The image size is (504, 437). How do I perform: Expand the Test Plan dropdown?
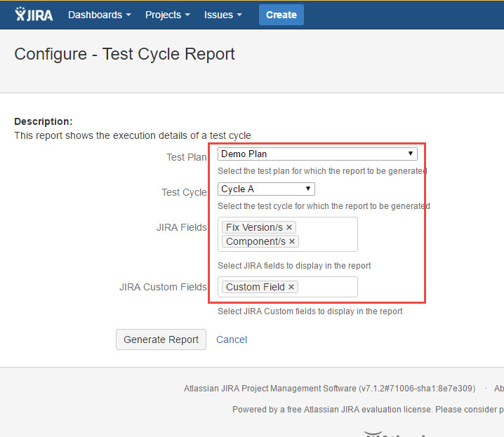317,154
